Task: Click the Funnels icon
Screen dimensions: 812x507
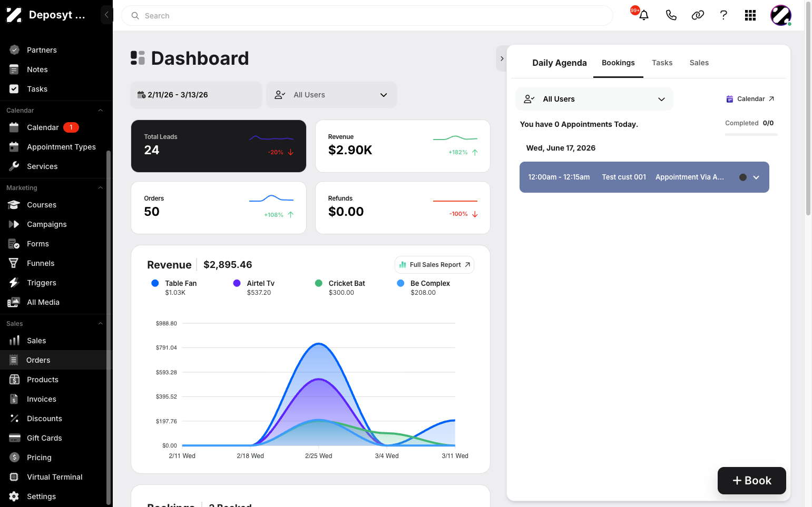Action: 14,263
